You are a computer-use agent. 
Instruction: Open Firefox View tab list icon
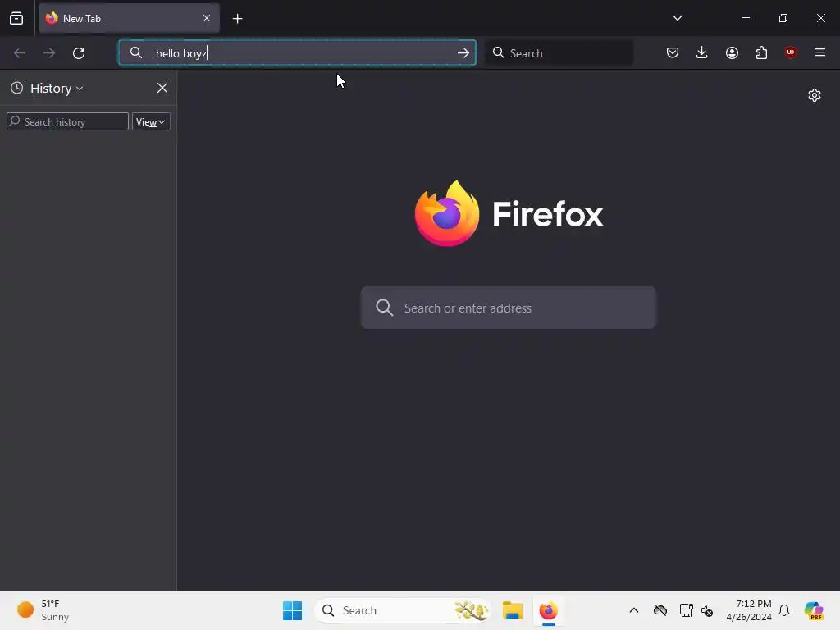pos(16,19)
